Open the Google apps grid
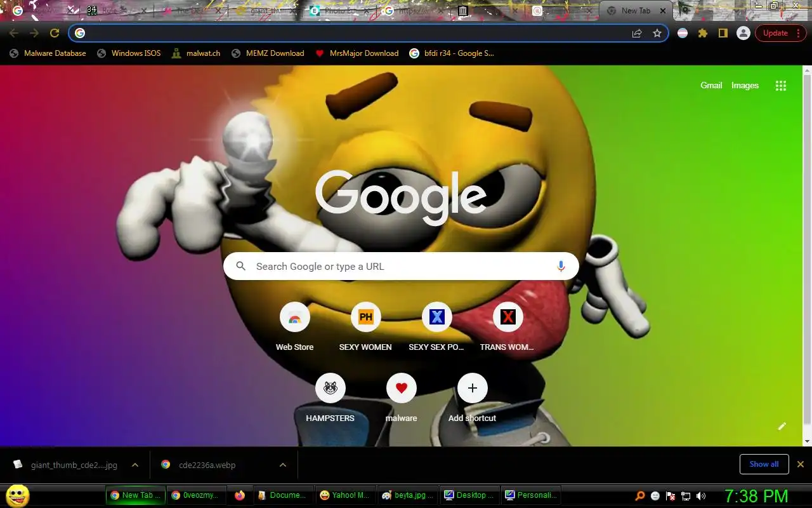 tap(781, 86)
